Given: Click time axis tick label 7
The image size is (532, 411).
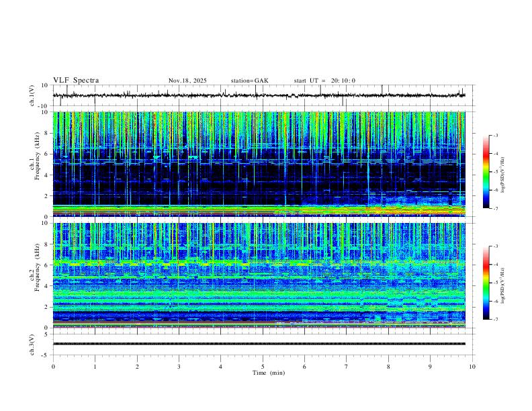Looking at the screenshot, I should [347, 367].
